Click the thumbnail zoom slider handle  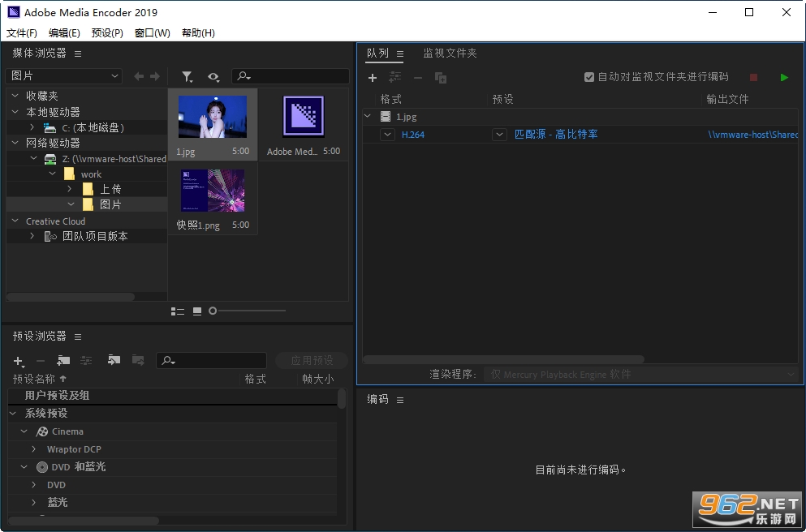[x=213, y=311]
